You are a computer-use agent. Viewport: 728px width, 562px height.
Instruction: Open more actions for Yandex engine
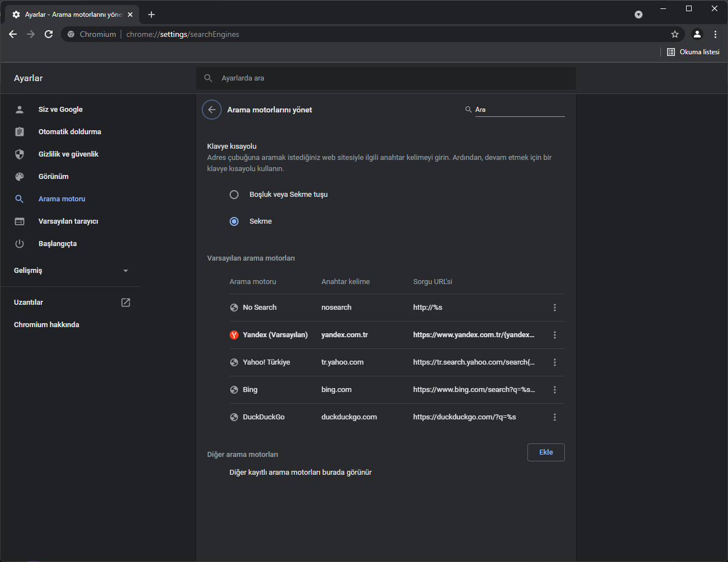click(555, 335)
